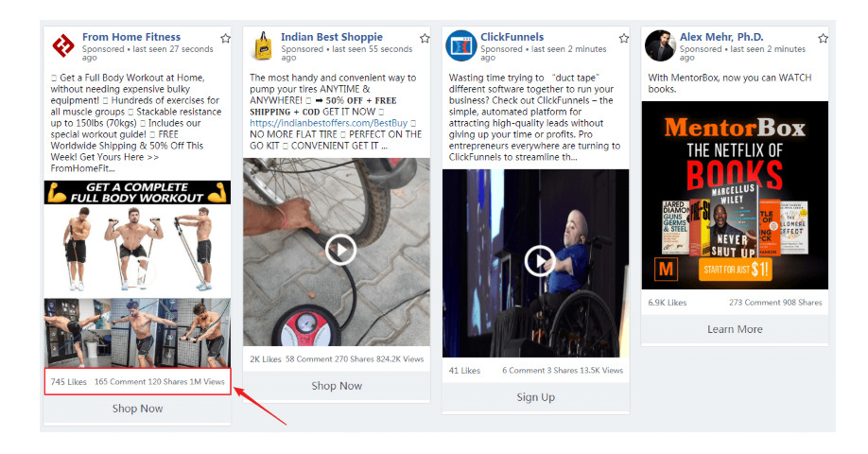
Task: Open the Indian Best Shoppie advertiser name
Action: coord(332,37)
